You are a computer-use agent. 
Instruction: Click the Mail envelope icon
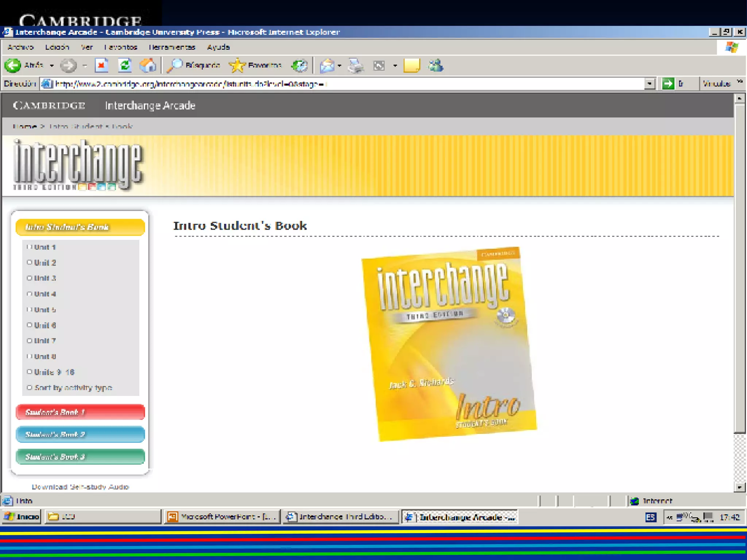(x=327, y=66)
